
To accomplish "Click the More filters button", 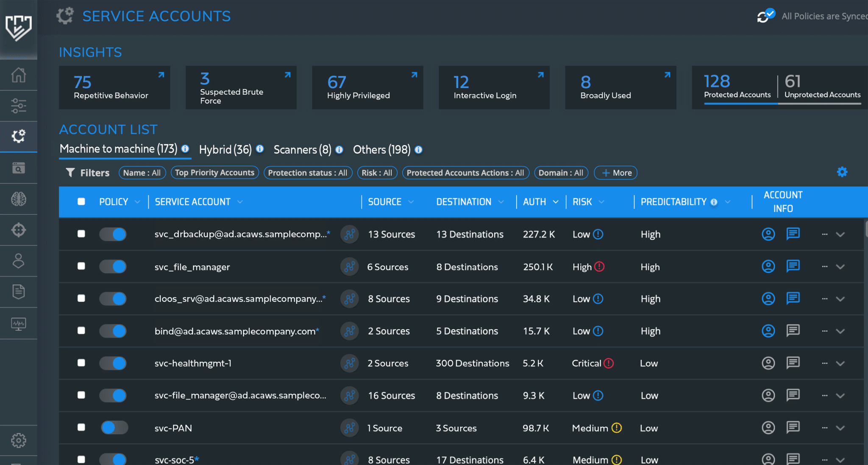I will 615,173.
